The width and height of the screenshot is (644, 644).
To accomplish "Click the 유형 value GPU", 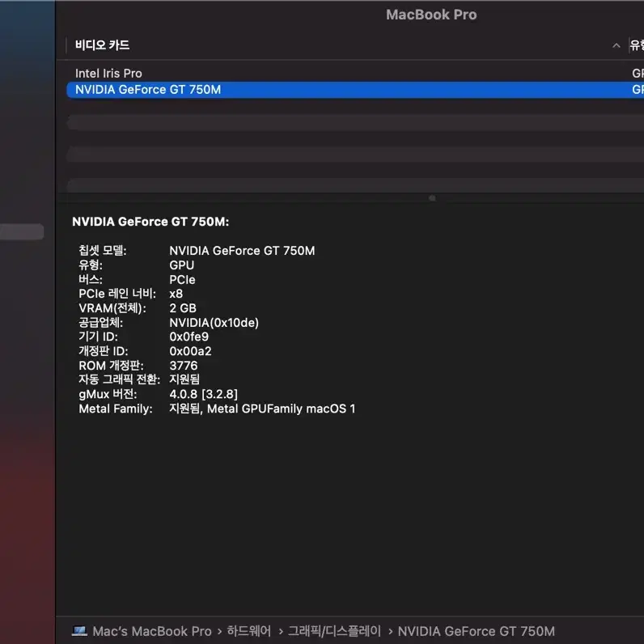I will 181,265.
